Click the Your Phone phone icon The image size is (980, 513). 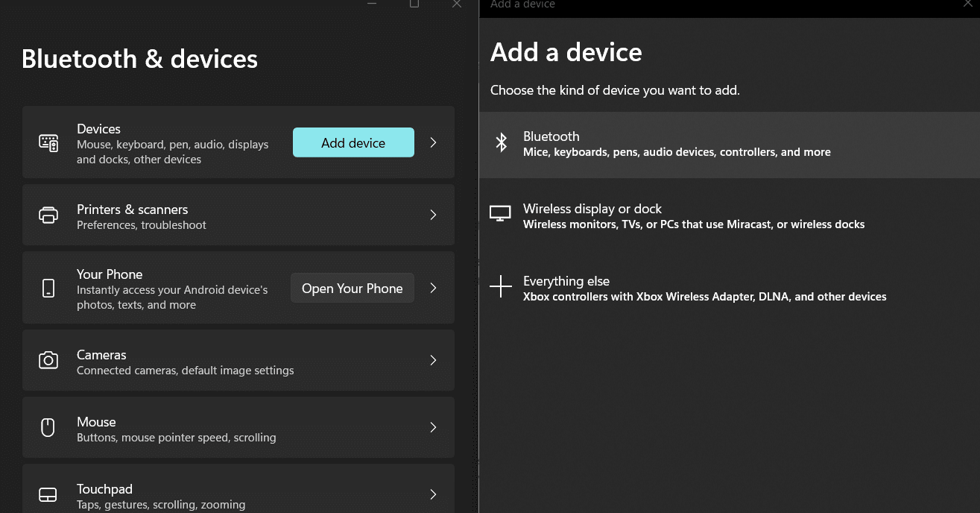click(x=48, y=287)
